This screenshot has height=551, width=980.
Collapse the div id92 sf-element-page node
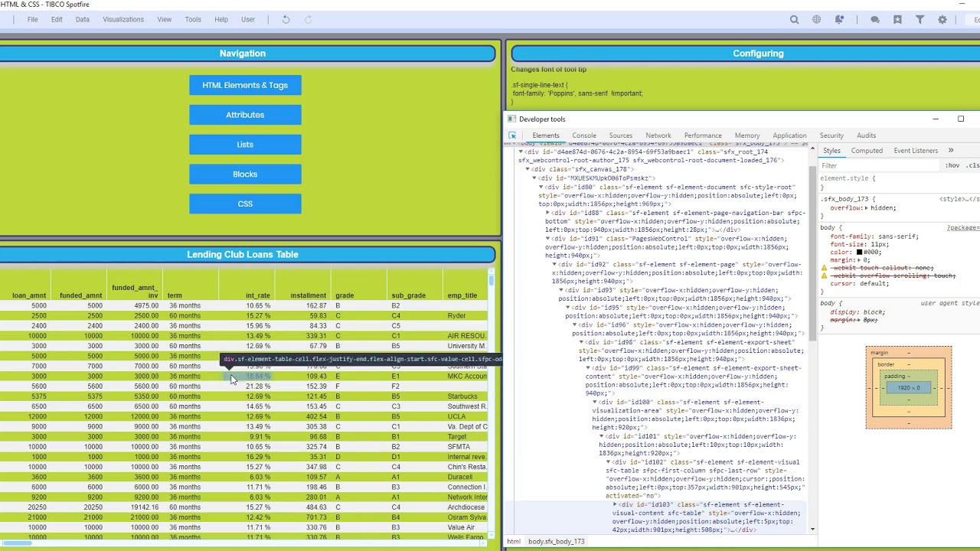pos(555,265)
